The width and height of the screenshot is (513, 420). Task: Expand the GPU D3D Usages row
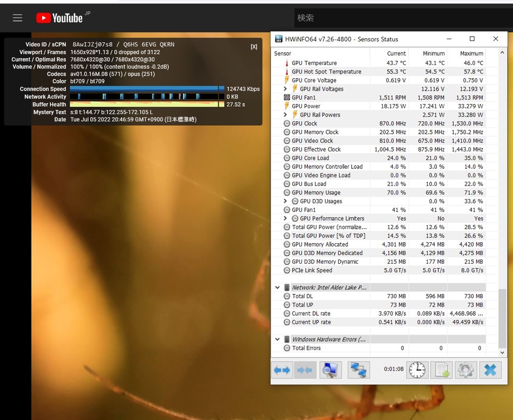285,201
